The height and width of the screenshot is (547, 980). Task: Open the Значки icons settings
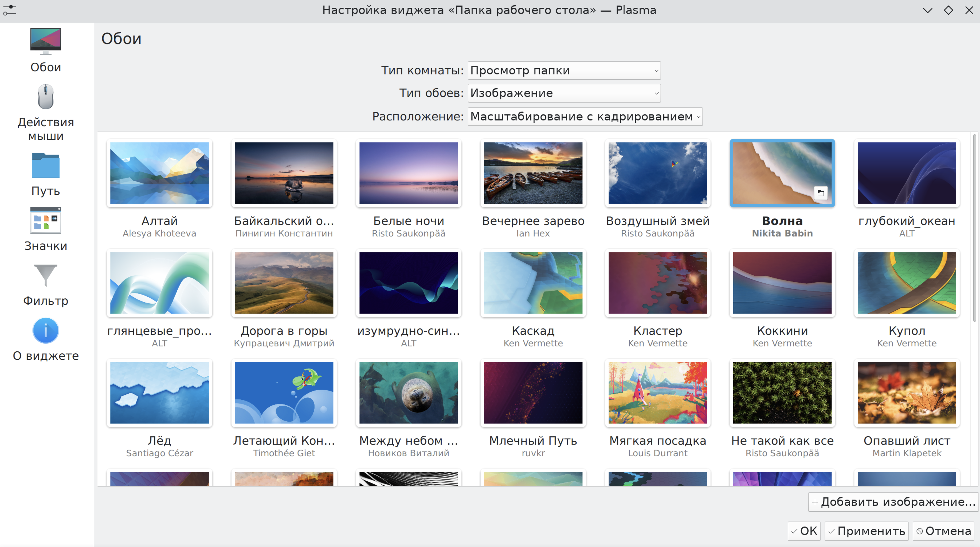pos(46,229)
